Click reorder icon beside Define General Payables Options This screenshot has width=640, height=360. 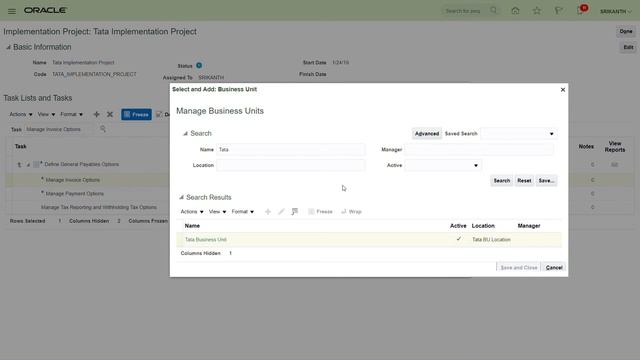coord(19,164)
